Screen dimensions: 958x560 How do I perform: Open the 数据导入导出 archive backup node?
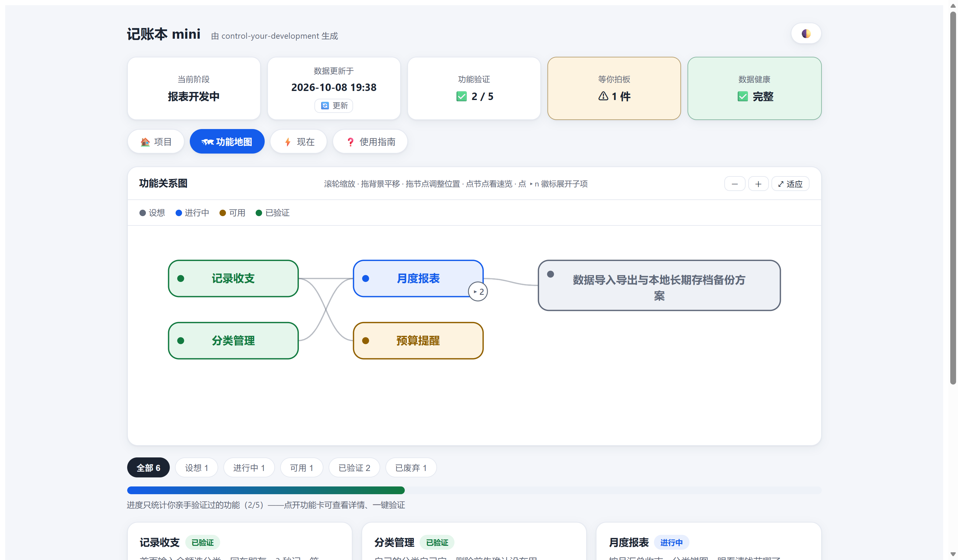[659, 285]
